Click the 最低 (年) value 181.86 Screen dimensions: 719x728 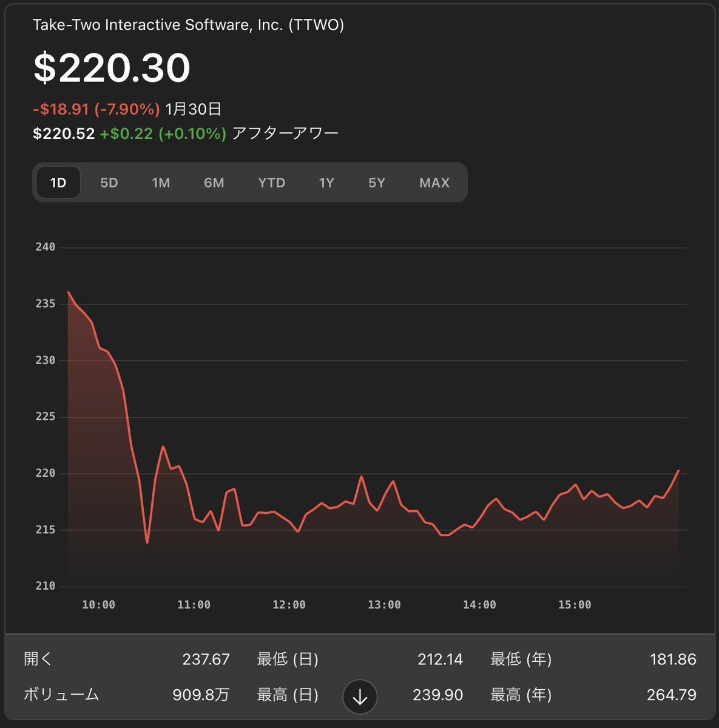673,659
